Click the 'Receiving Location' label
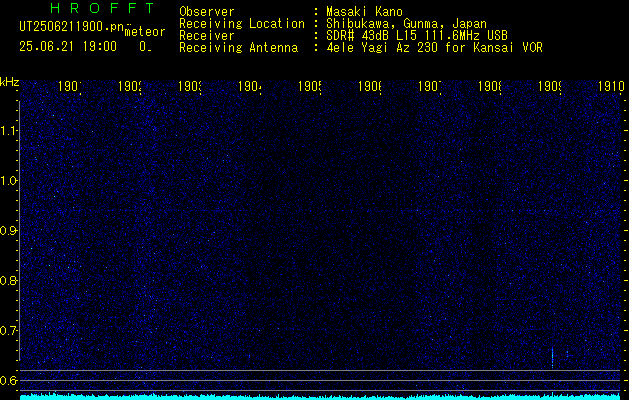The width and height of the screenshot is (629, 400). tap(242, 24)
